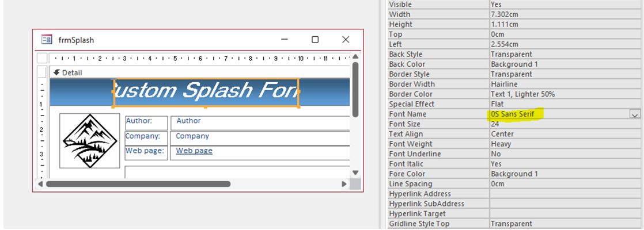Click the Border Color value Text 1, Lighter 50%
Viewport: 644px width, 230px height.
coord(566,94)
